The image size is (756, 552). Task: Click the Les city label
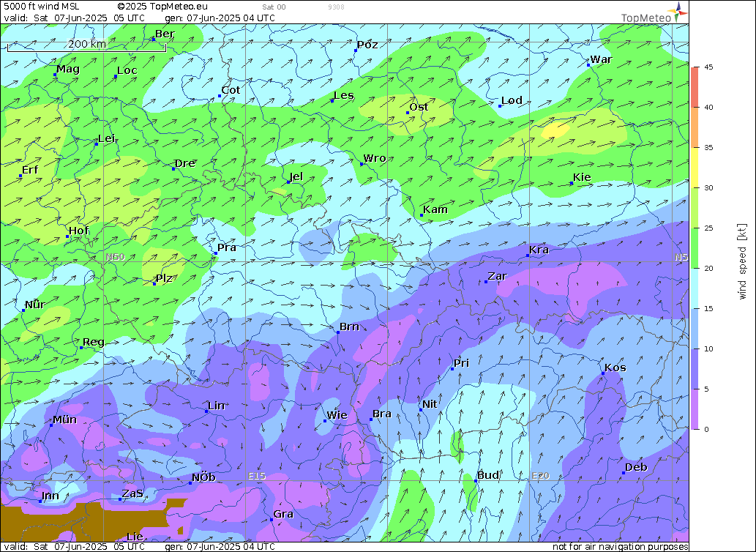pos(344,95)
